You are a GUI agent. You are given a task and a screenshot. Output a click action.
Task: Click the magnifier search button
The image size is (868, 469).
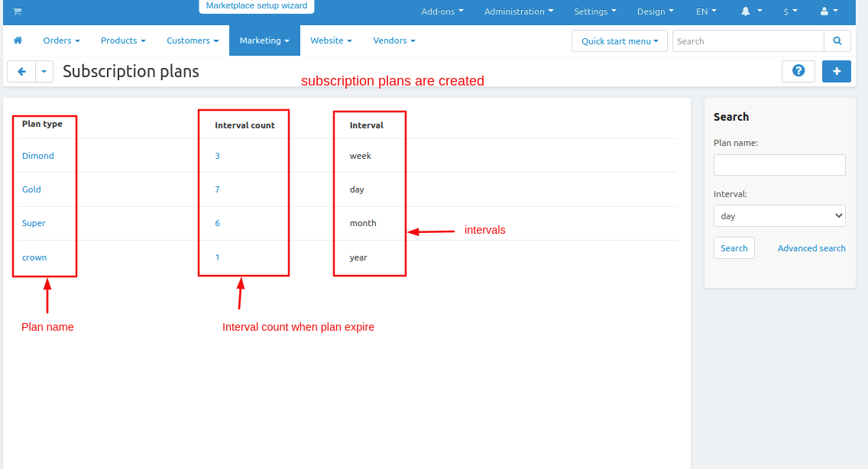(837, 41)
